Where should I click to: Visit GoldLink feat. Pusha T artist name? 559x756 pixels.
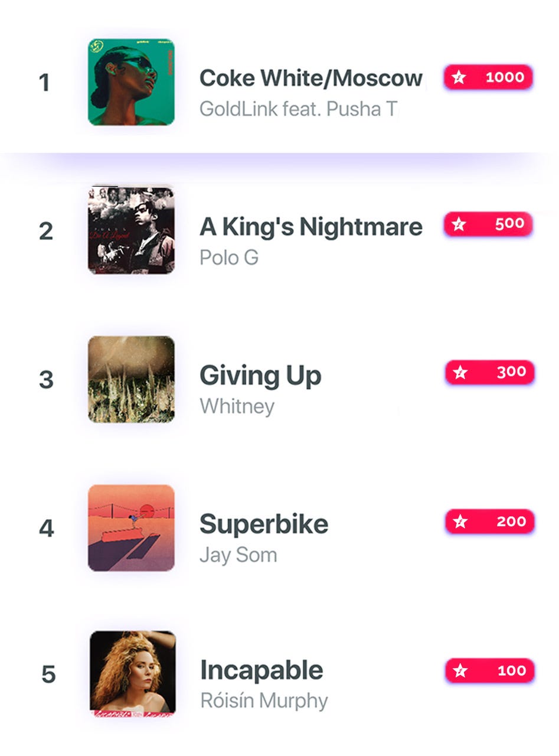click(x=299, y=109)
